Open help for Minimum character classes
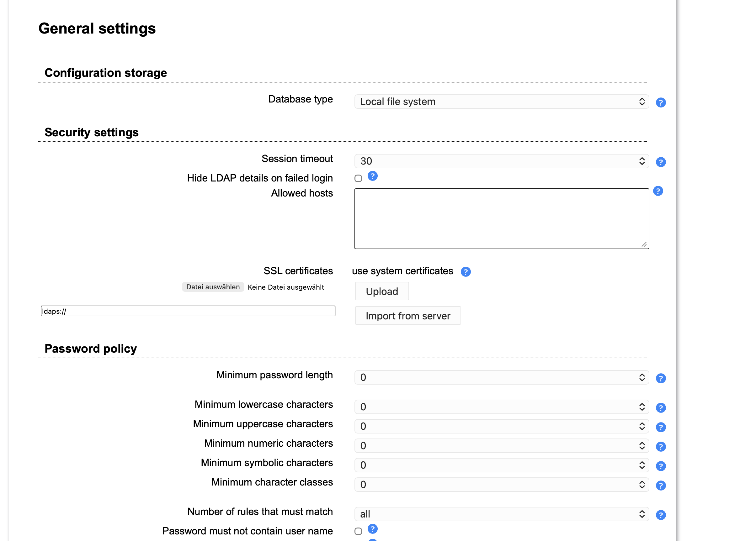Screen dimensions: 756x541 coord(660,486)
